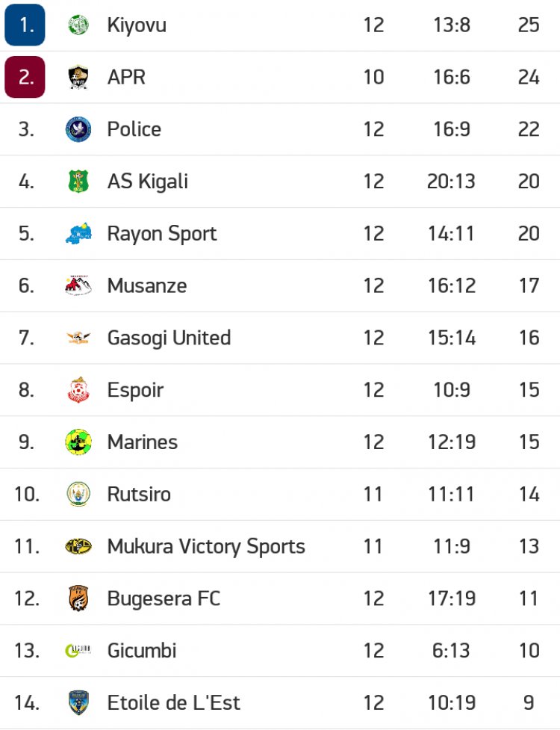Click the Musanze mountain logo

[78, 285]
